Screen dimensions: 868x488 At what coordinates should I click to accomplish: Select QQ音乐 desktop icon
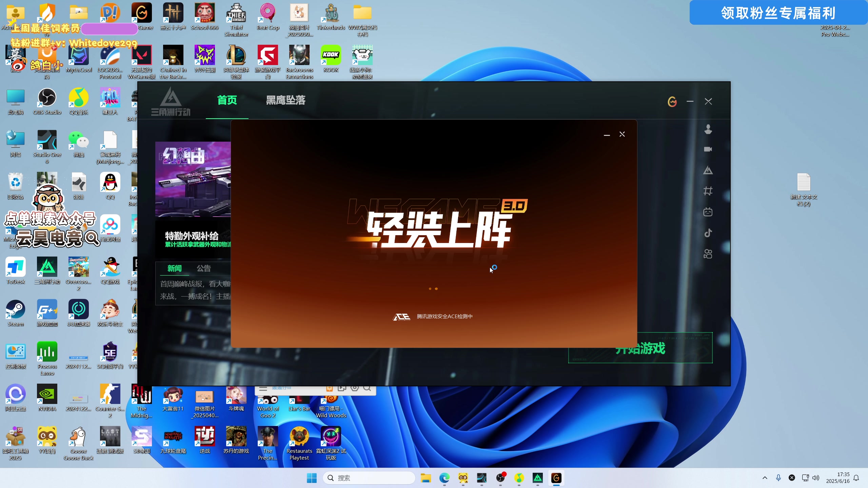tap(79, 101)
